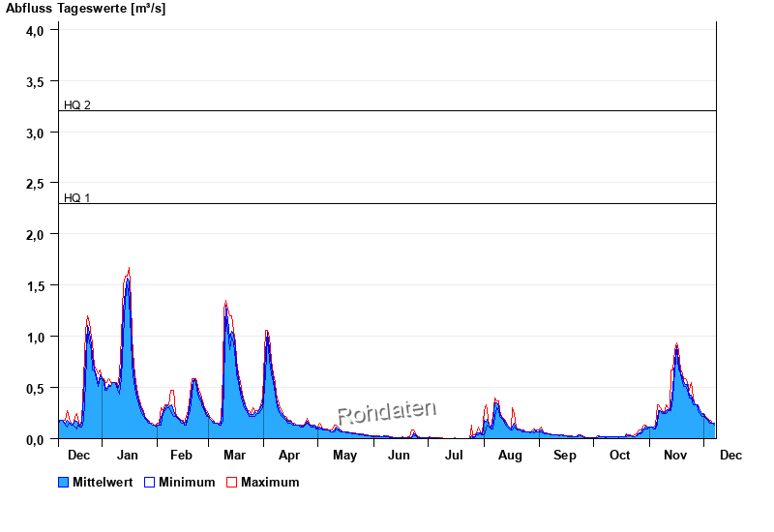Click the November discharge peak
Viewport: 774px width, 532px height.
click(676, 345)
